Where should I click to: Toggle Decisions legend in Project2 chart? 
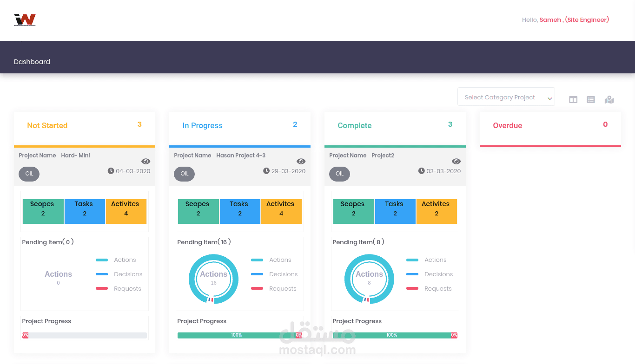coord(430,274)
